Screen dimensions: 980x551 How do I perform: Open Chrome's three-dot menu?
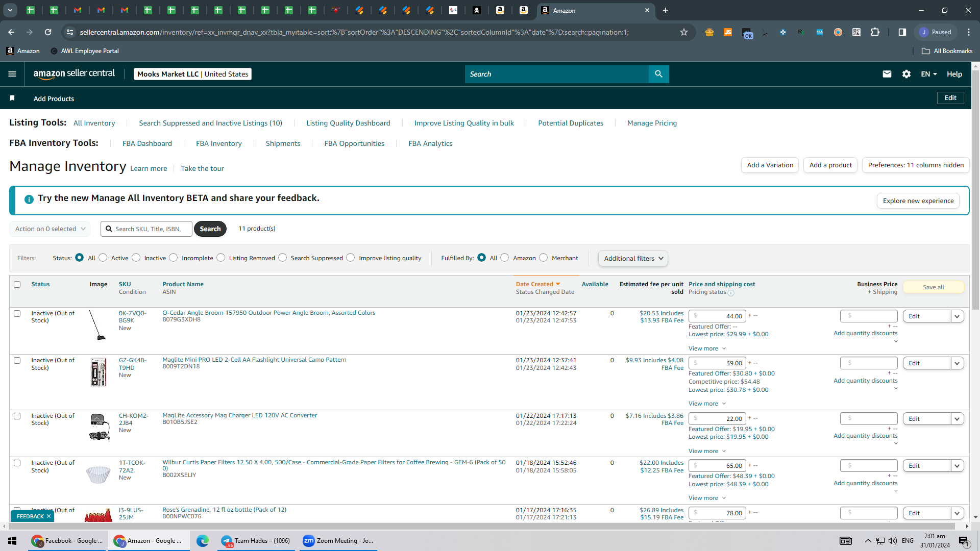point(969,32)
